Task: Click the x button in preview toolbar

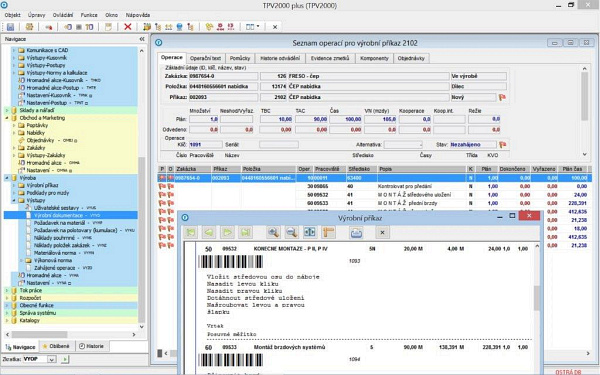Action: (x=382, y=232)
